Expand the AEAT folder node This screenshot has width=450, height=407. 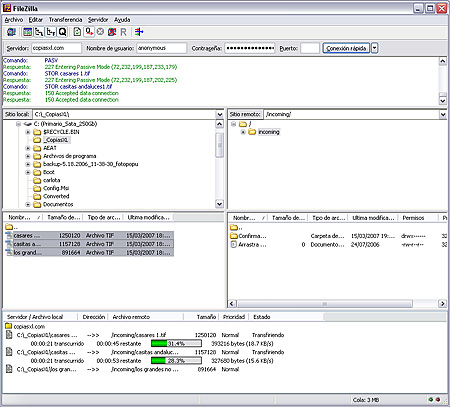28,148
